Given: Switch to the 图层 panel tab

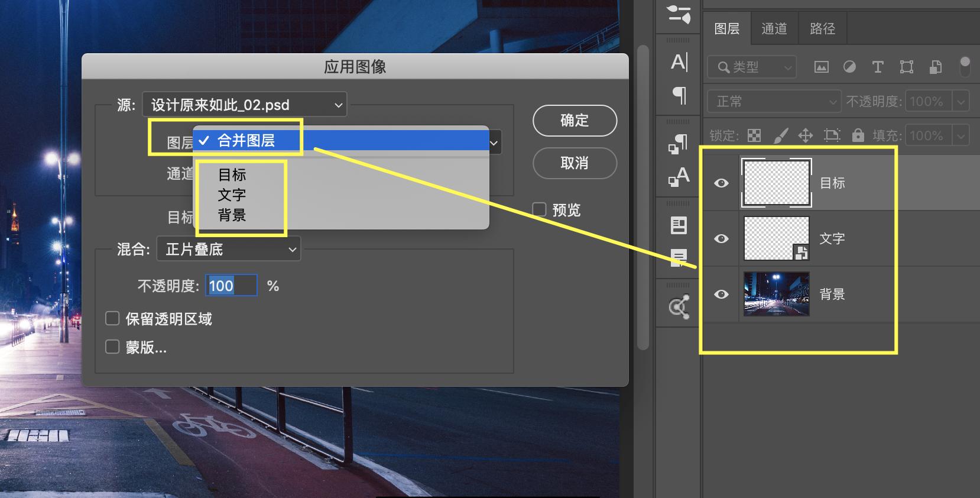Looking at the screenshot, I should click(727, 28).
